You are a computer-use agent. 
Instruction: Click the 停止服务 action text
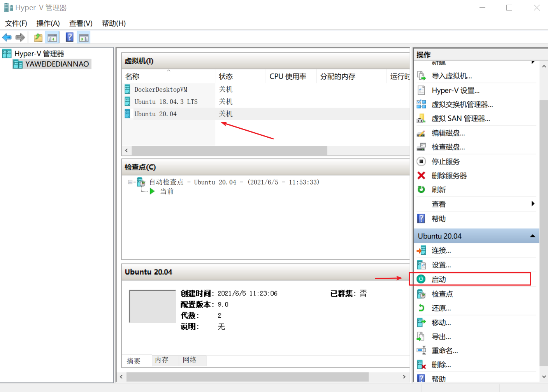point(446,161)
